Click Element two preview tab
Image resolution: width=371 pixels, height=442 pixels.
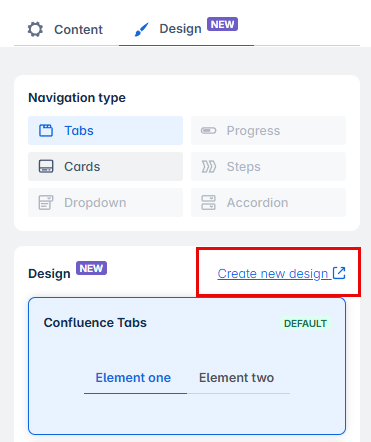(x=236, y=378)
